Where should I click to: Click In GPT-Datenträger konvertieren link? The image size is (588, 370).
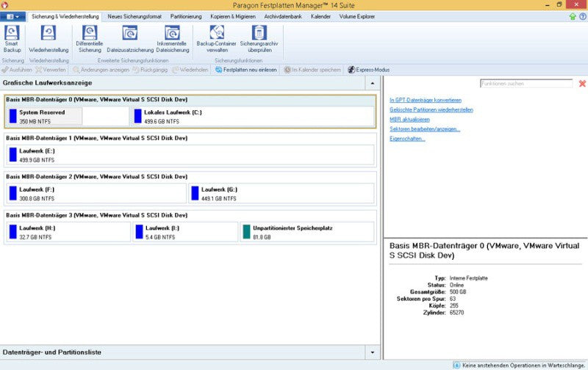(x=426, y=100)
